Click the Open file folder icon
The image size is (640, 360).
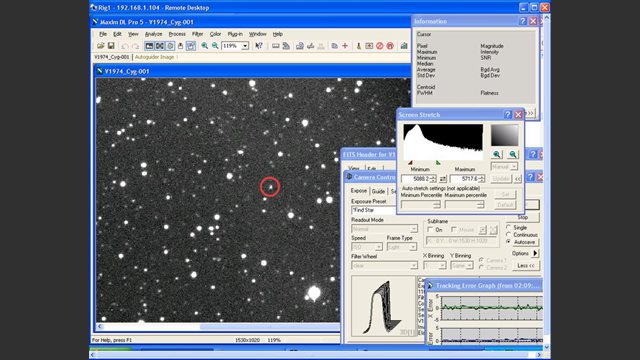tap(100, 46)
